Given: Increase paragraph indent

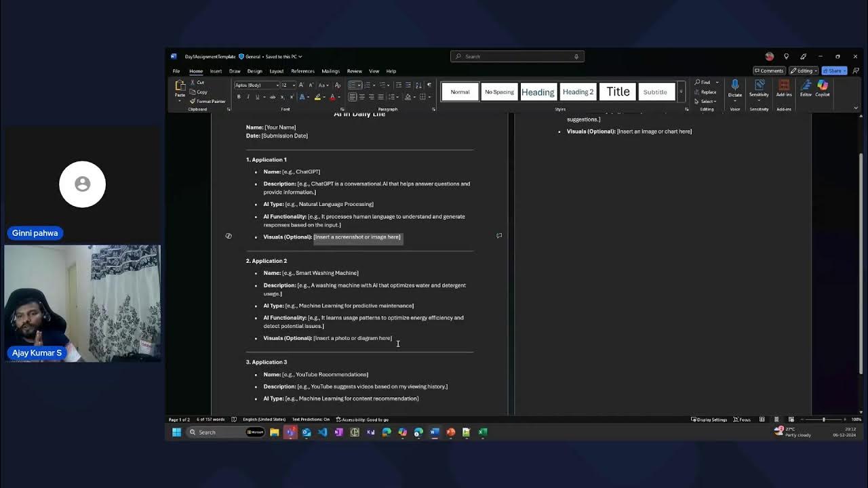Looking at the screenshot, I should tap(408, 85).
